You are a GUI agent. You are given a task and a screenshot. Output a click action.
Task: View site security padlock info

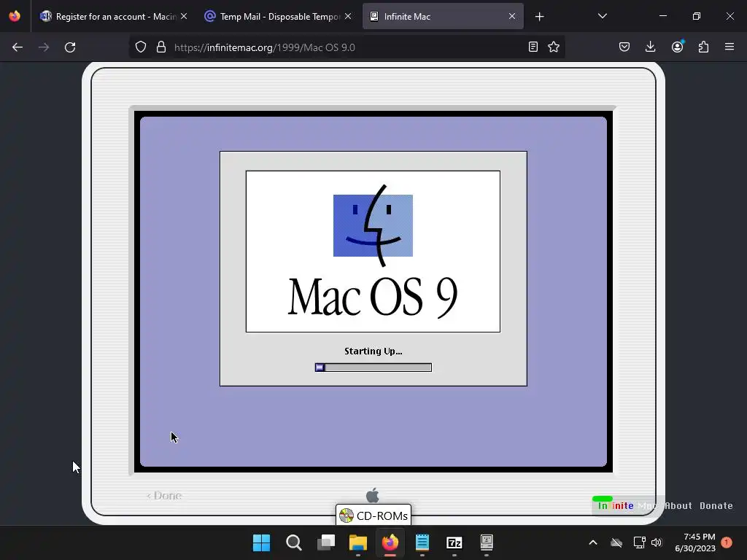161,47
